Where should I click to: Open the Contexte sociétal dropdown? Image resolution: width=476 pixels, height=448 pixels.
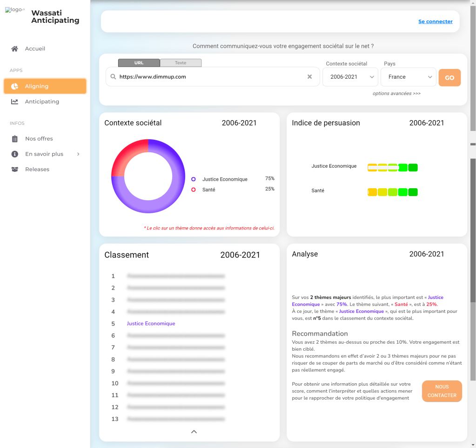point(350,77)
